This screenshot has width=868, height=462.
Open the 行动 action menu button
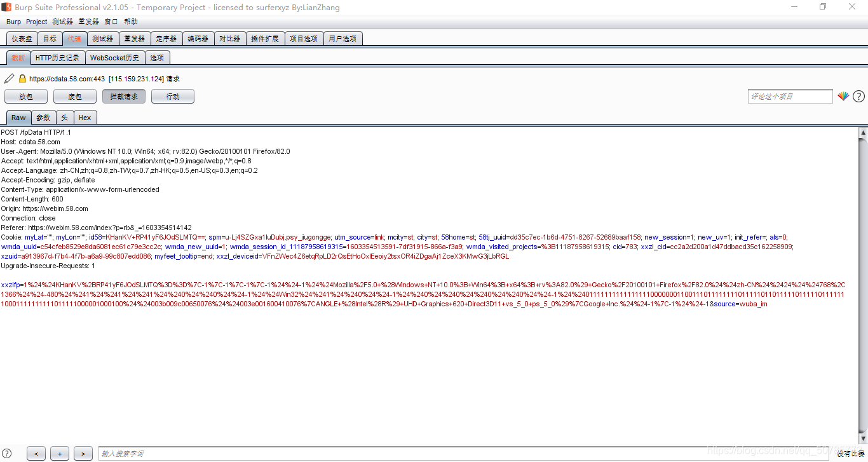pos(173,97)
